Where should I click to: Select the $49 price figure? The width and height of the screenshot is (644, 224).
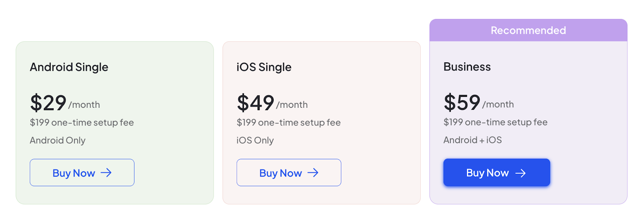(255, 103)
